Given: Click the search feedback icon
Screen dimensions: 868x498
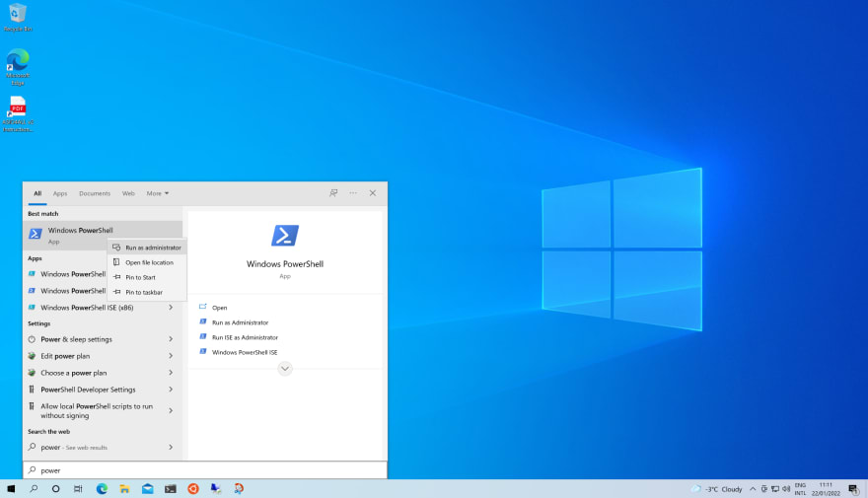Looking at the screenshot, I should tap(333, 193).
